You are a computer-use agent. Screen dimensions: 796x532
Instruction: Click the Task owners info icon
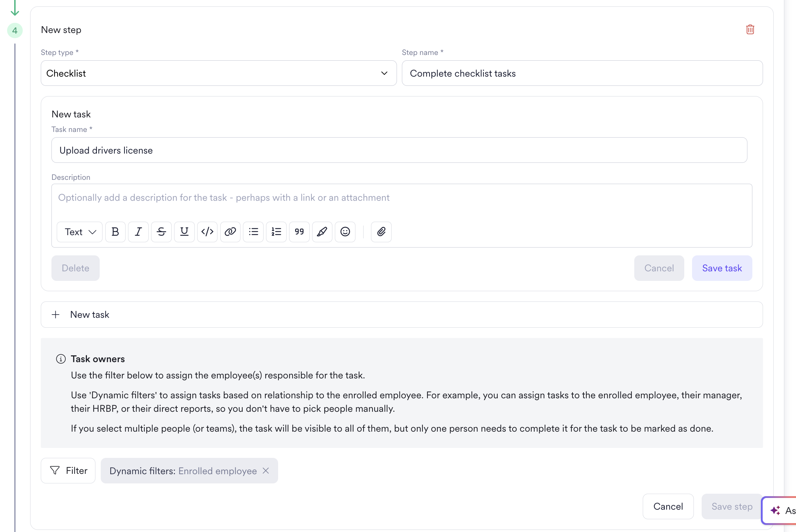click(61, 359)
